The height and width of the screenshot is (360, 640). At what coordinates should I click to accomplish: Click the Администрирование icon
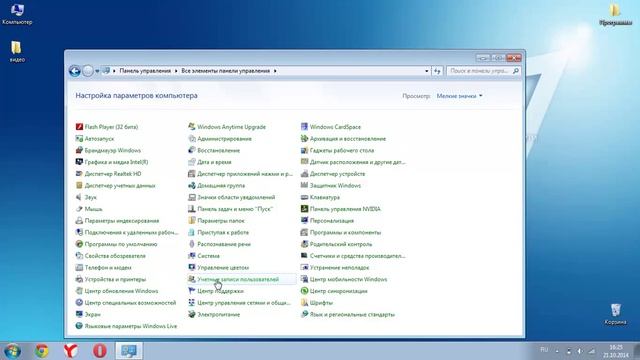tap(191, 139)
